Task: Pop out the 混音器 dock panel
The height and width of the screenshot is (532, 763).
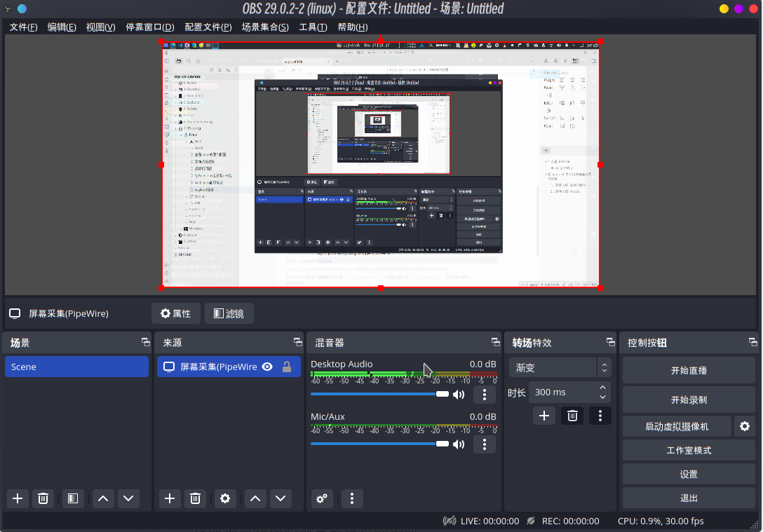Action: point(494,342)
